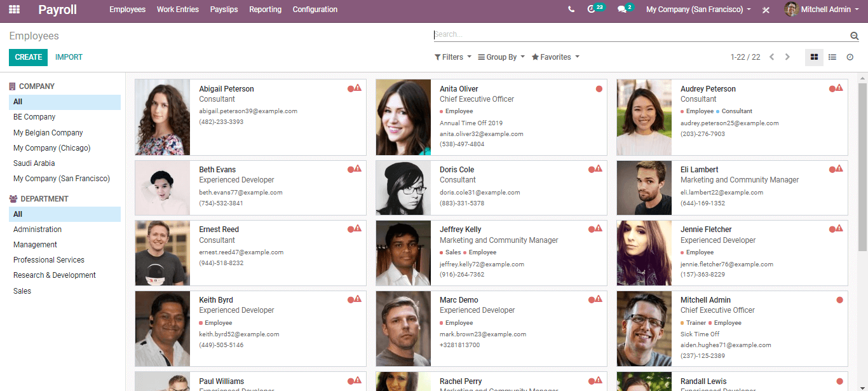Screen dimensions: 868x391
Task: Click the vertical scrollbar of employee list
Action: 862,167
